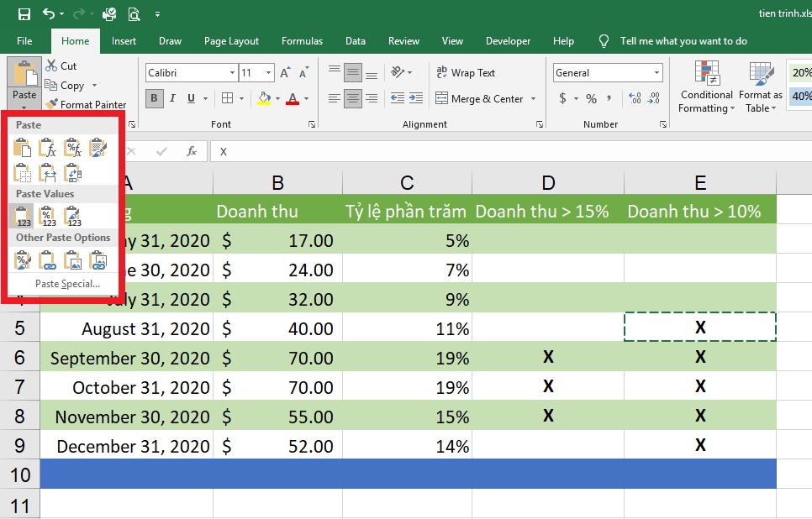Apply comma style number format
Viewport: 812px width, 519px height.
click(x=609, y=98)
